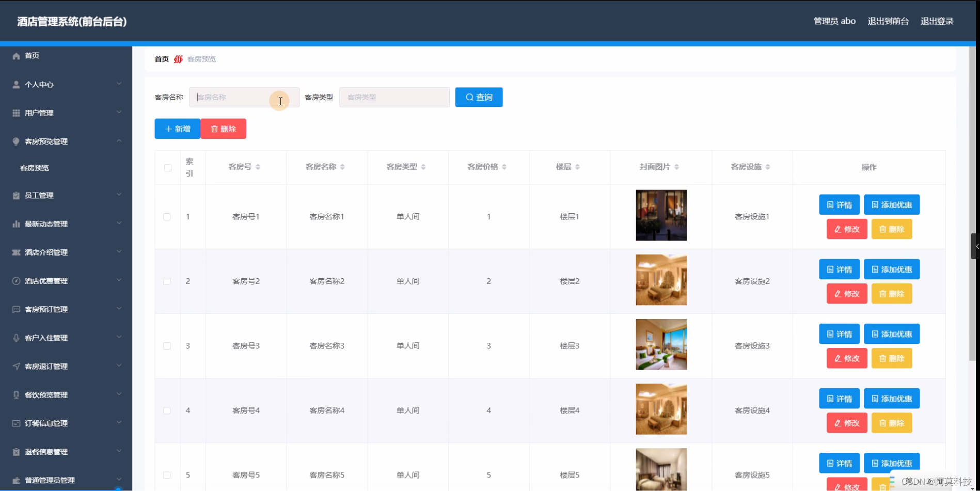Screen dimensions: 980x491
Task: Sort table by 客房号 column arrows
Action: (x=258, y=167)
